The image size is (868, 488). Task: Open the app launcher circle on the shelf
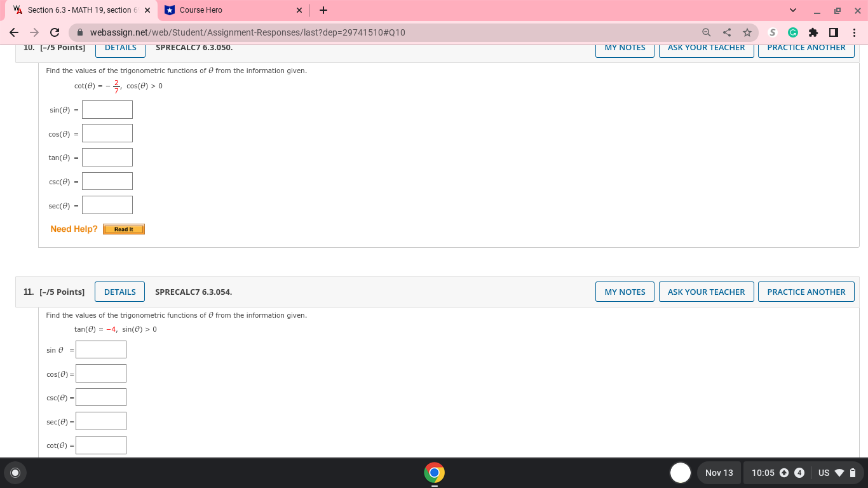point(14,473)
